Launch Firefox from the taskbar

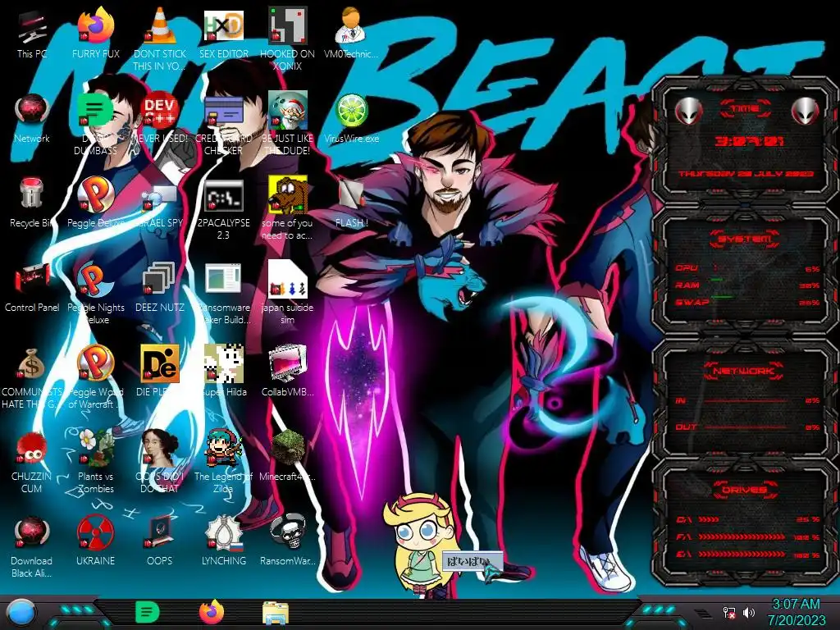click(212, 612)
